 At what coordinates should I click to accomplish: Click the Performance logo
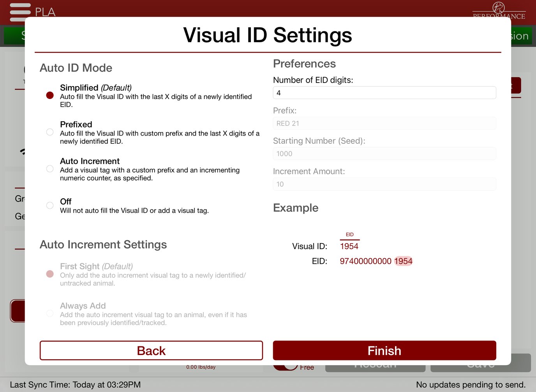[499, 11]
